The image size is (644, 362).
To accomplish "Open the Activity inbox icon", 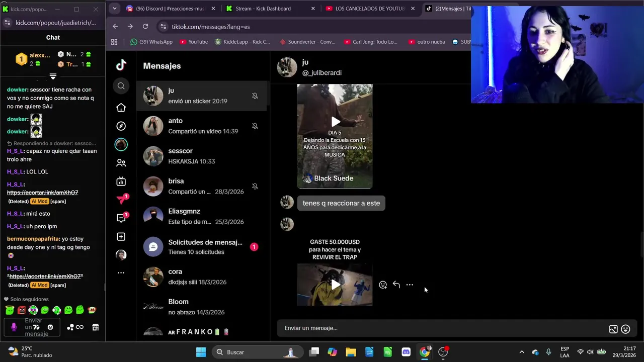I will coord(122,218).
